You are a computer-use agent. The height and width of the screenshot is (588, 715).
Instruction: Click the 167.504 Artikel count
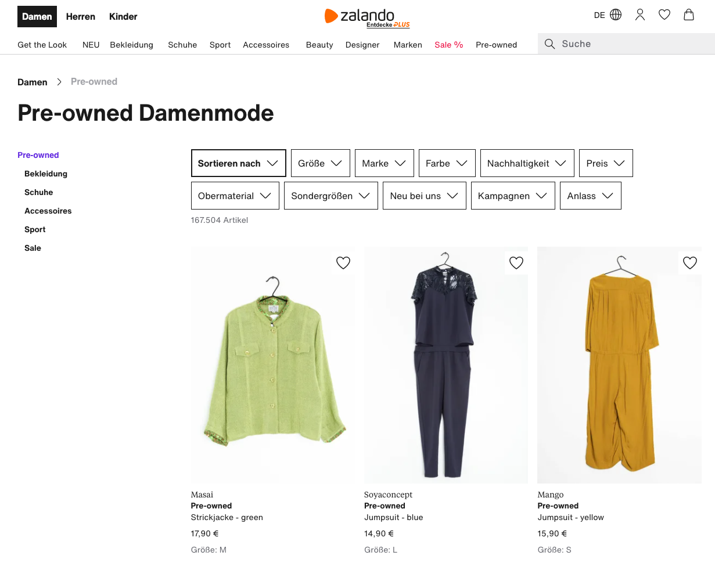[220, 220]
